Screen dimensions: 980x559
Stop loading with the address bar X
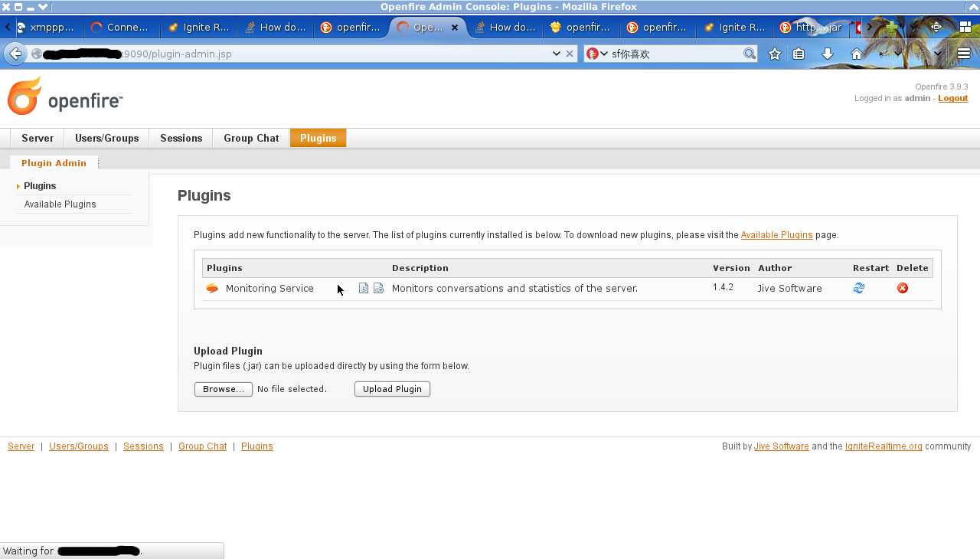point(570,54)
